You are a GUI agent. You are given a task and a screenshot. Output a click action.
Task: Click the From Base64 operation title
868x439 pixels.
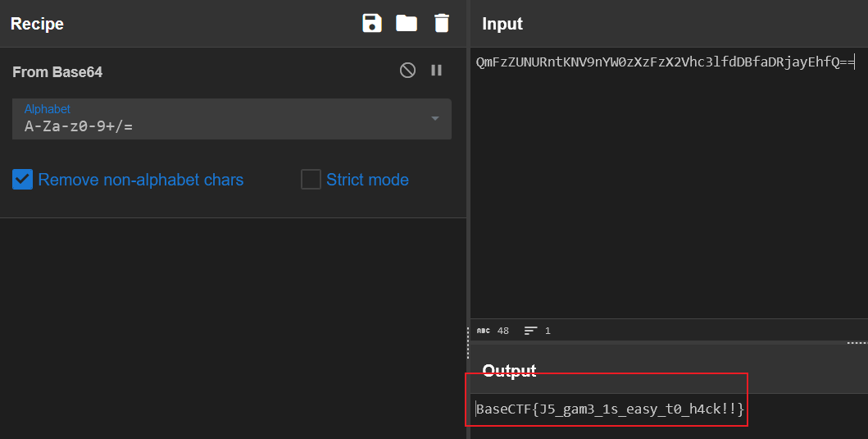point(57,72)
